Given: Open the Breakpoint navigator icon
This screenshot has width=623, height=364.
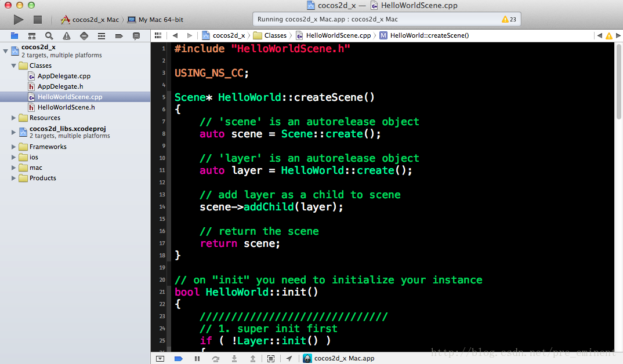Looking at the screenshot, I should point(119,36).
